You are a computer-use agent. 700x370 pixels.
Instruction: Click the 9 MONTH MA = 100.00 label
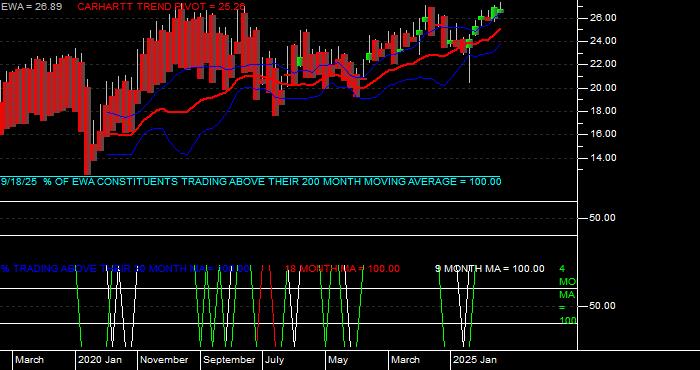pyautogui.click(x=490, y=269)
